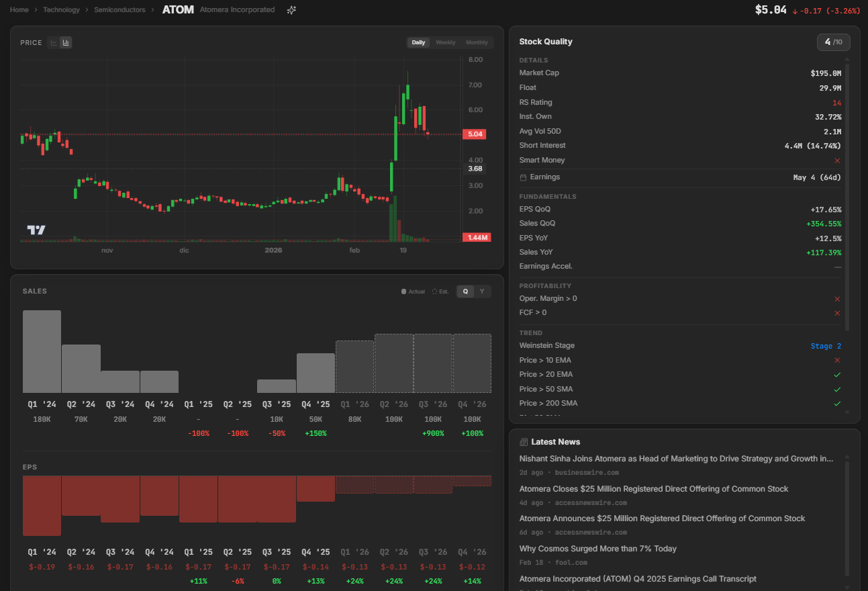
Task: Click the 5.04 current price label on chart axis
Action: [x=475, y=134]
